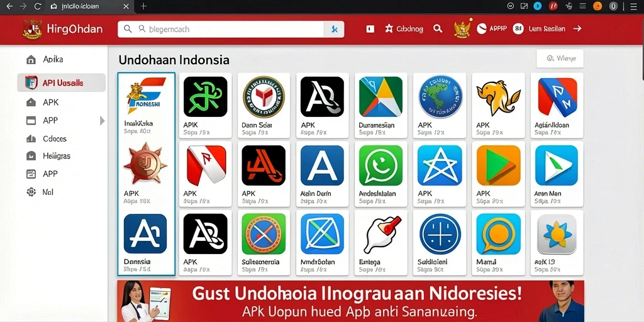The height and width of the screenshot is (322, 644).
Task: Open the golden elephant APK app
Action: point(498,105)
